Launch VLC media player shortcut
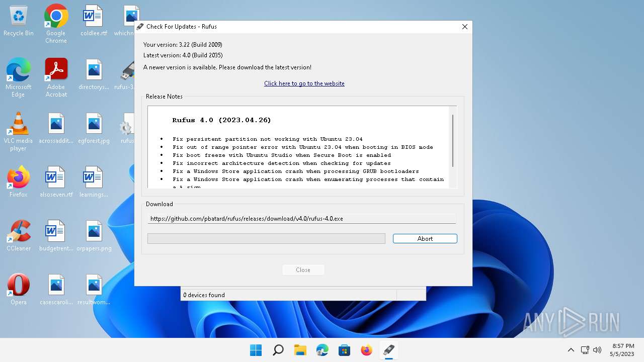 point(19,131)
